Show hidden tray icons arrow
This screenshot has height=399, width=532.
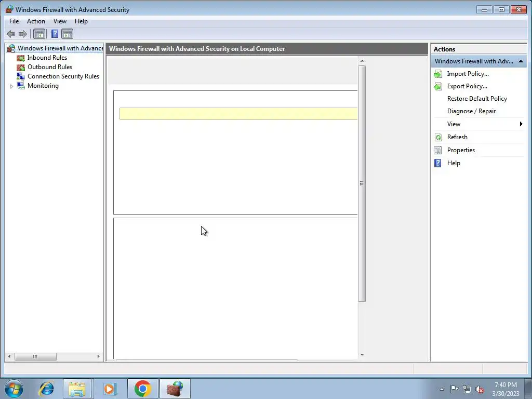pyautogui.click(x=442, y=389)
